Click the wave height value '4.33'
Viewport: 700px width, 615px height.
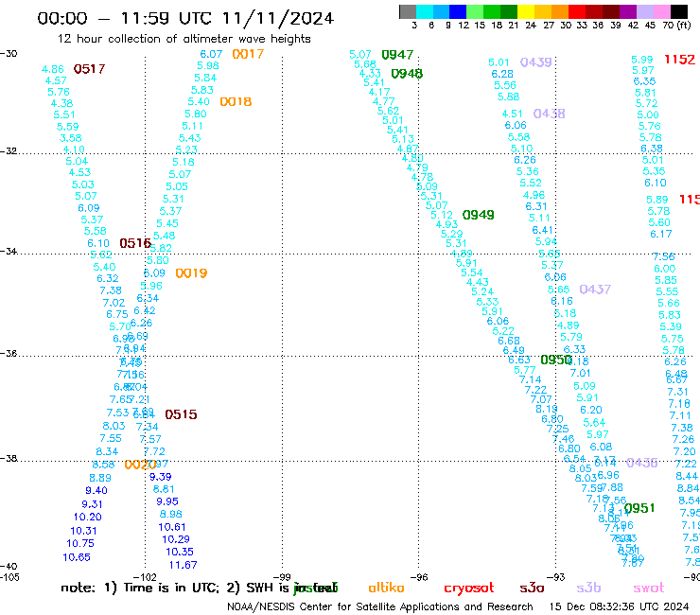(370, 73)
